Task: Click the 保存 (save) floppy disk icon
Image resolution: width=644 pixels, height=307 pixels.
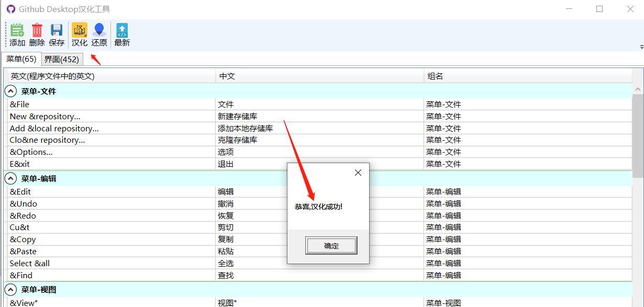Action: 57,35
